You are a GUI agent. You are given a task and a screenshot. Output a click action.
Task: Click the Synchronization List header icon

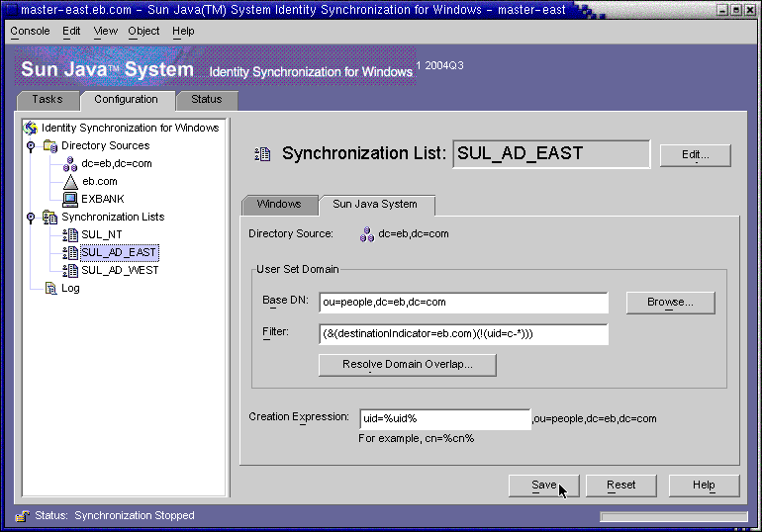point(262,154)
